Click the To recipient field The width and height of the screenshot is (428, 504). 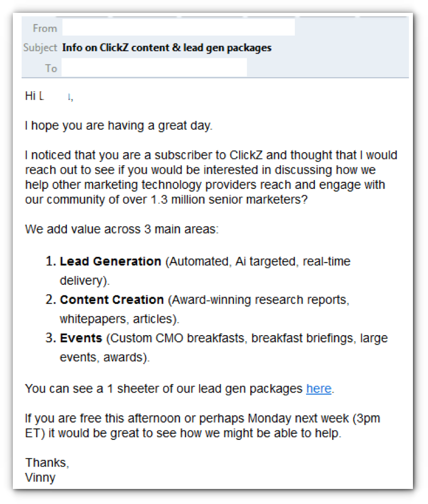(x=154, y=68)
